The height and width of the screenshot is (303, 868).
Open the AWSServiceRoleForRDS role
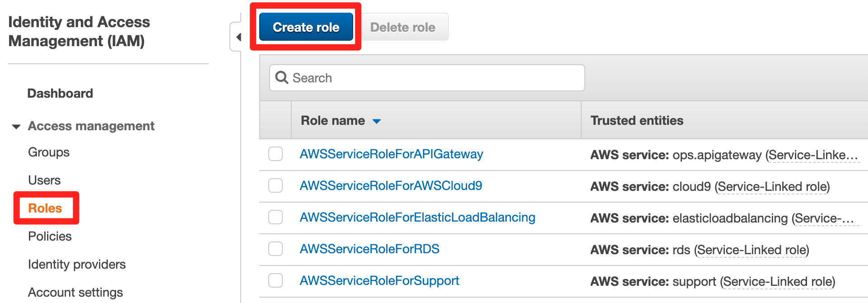[369, 249]
